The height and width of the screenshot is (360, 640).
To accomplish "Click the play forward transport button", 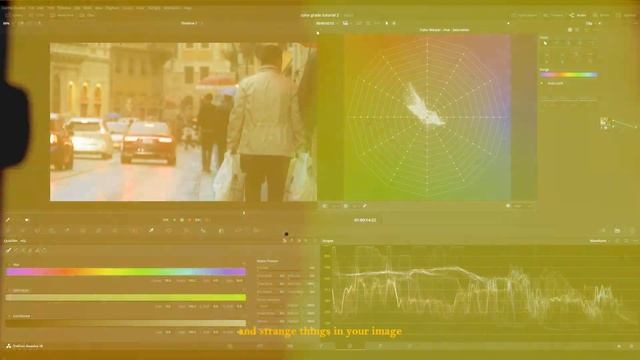I will point(189,220).
